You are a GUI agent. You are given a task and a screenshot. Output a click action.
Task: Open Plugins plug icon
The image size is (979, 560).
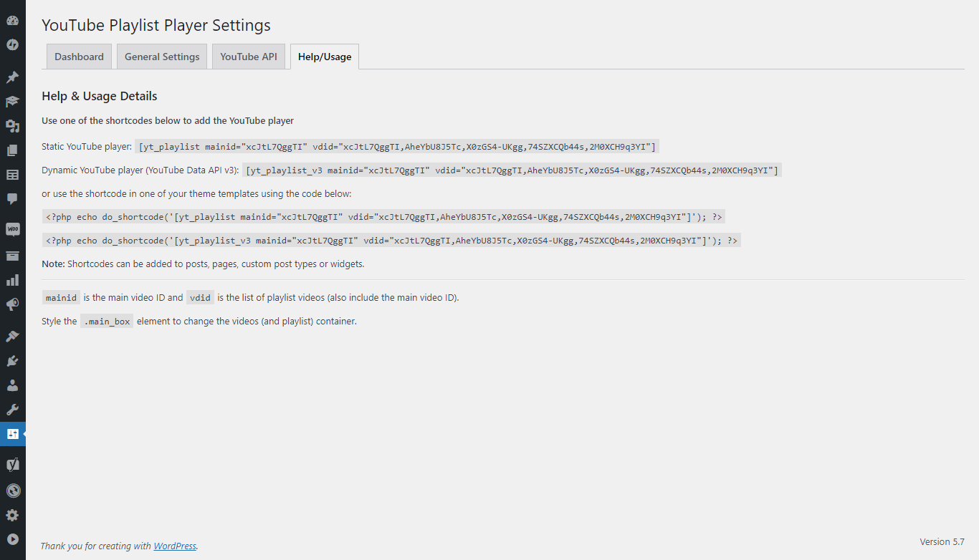(x=13, y=361)
